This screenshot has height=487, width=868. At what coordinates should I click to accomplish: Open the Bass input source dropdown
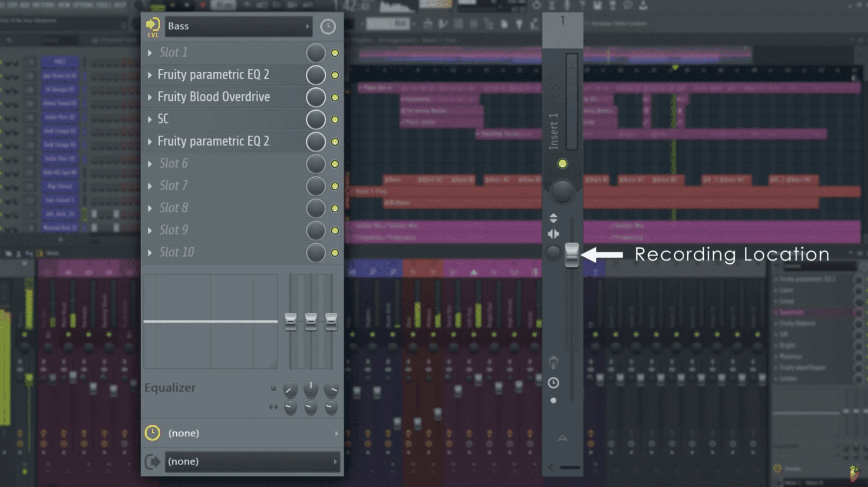pos(239,27)
